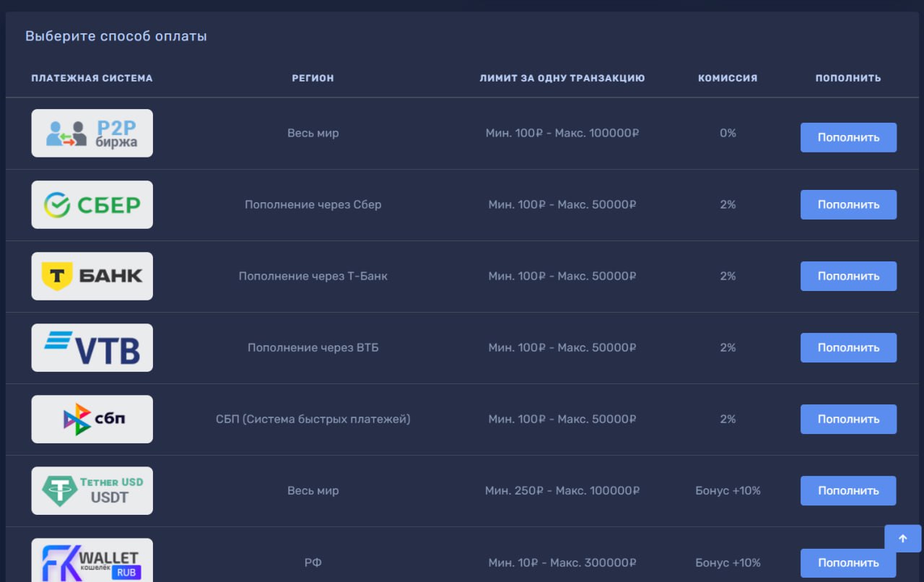Click the Регион column header
This screenshot has height=582, width=924.
(313, 78)
